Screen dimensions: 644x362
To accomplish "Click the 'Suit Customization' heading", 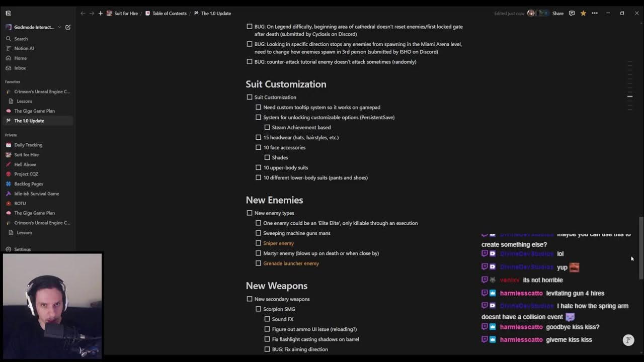I will pyautogui.click(x=286, y=84).
